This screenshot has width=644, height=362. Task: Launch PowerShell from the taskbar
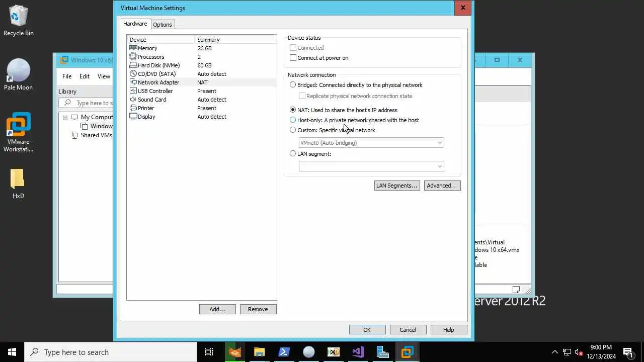[284, 352]
